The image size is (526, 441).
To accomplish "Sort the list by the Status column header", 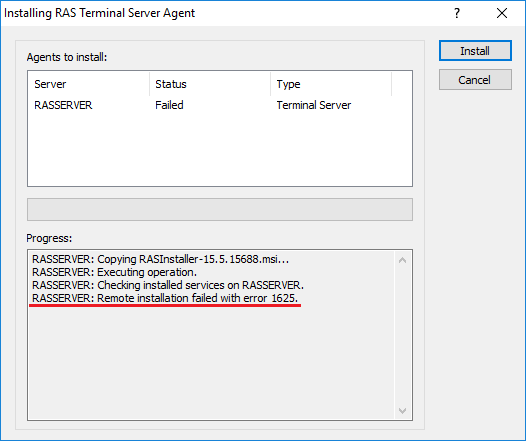I will click(210, 84).
